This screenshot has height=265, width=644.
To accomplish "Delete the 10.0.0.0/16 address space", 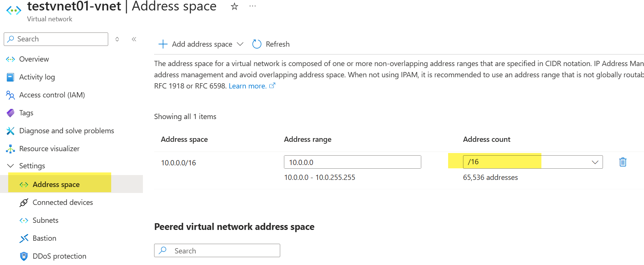I will [623, 162].
